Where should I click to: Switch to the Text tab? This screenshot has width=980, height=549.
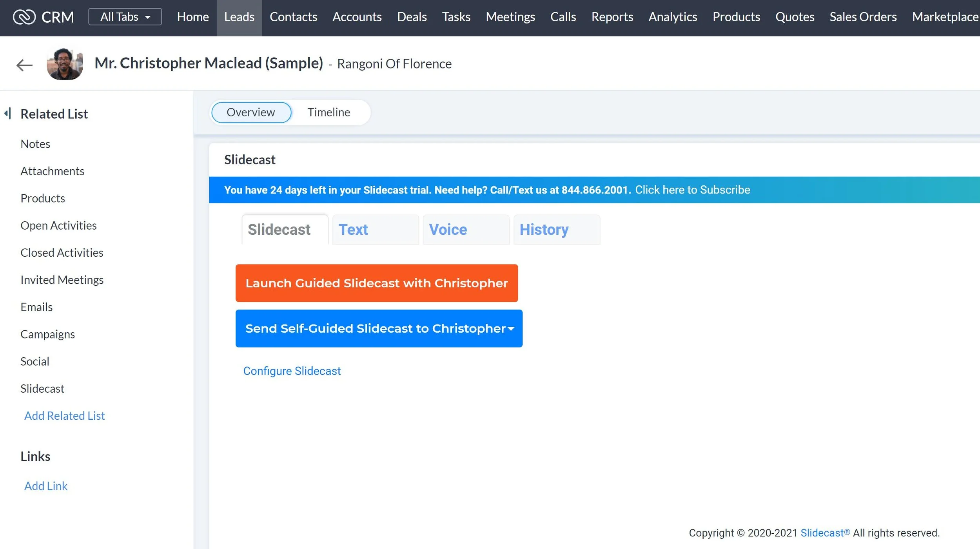[376, 230]
